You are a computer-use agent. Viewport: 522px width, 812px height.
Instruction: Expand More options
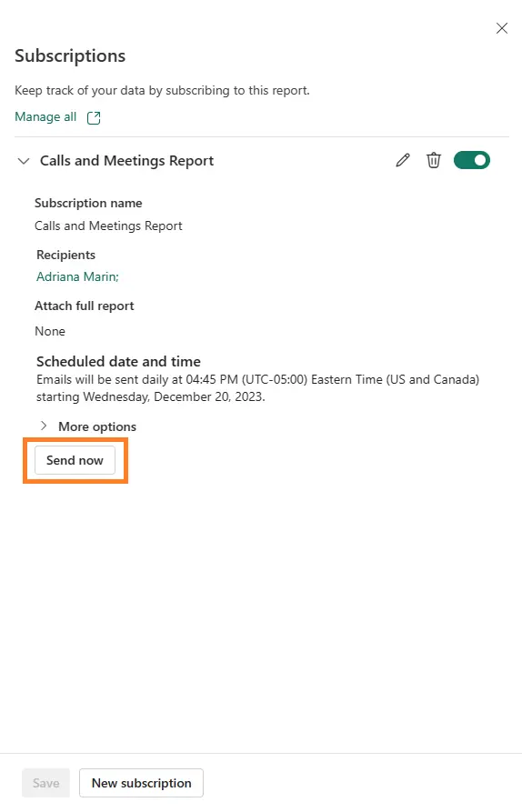[x=88, y=426]
